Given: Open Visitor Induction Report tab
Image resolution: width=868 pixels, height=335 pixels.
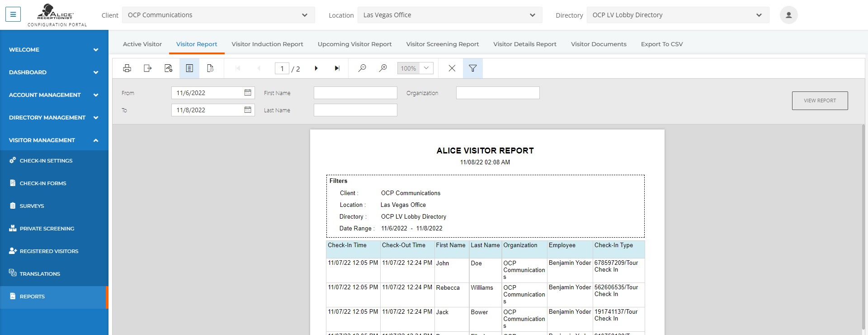Looking at the screenshot, I should [267, 44].
